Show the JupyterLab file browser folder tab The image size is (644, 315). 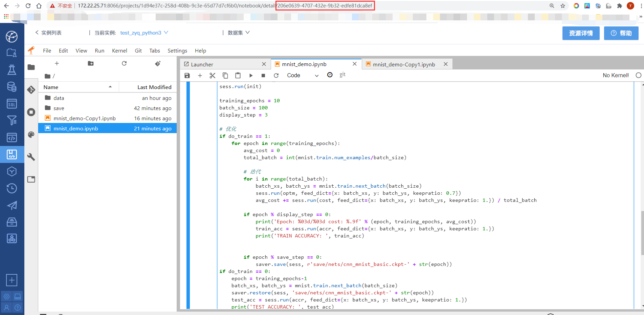tap(31, 67)
